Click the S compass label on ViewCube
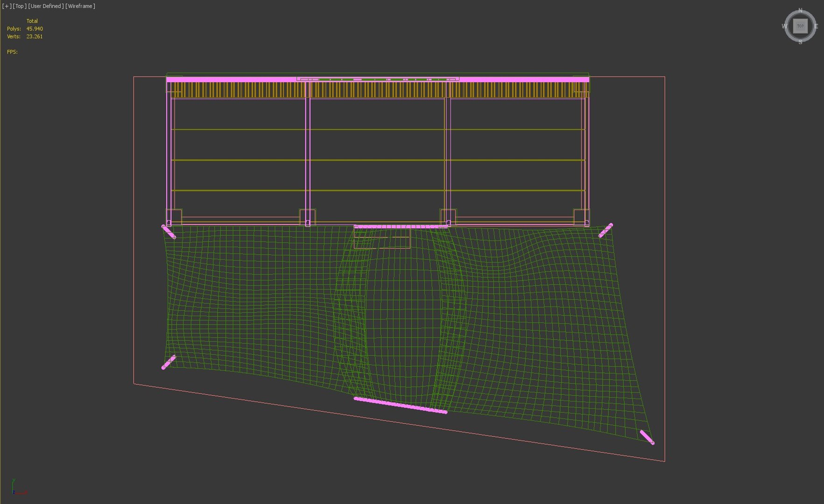The width and height of the screenshot is (824, 504). 800,42
